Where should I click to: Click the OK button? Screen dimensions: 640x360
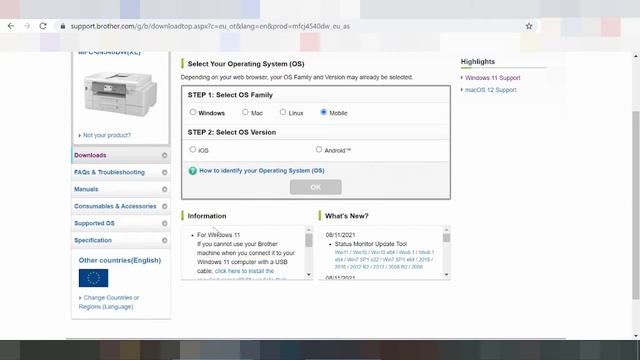click(x=316, y=187)
